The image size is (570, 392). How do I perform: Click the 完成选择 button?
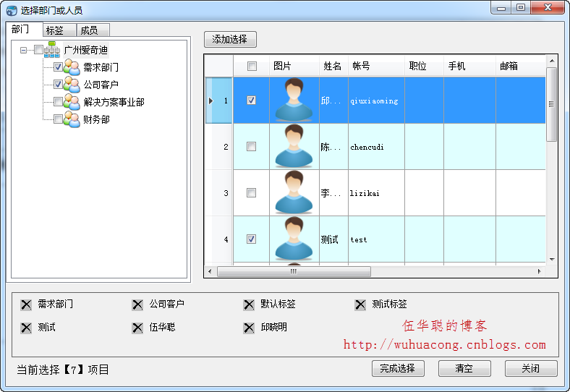coord(398,369)
